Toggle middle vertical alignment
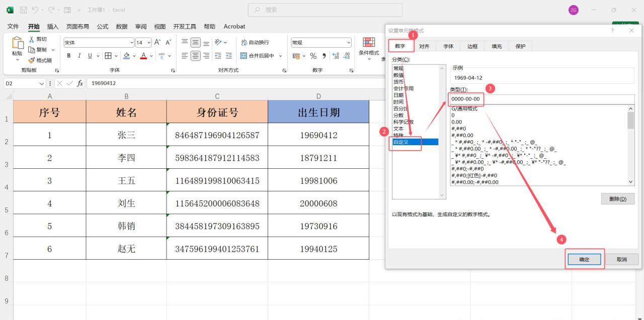Screen dimensions: 644x320 (x=196, y=43)
